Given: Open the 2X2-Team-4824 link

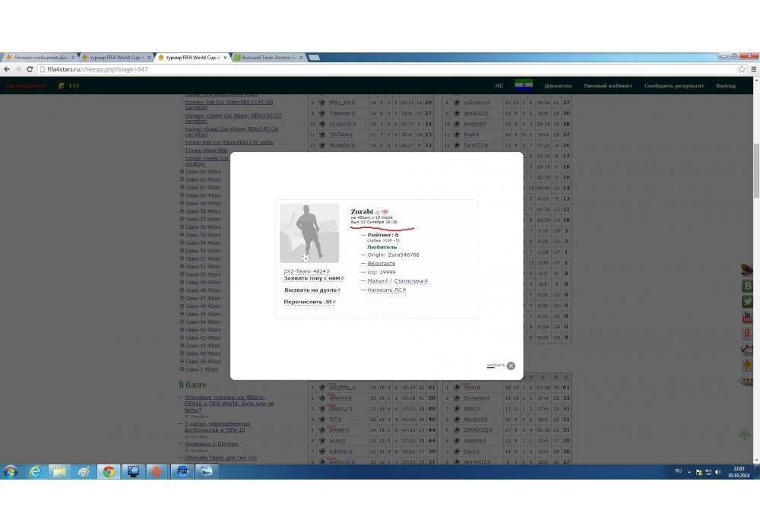Looking at the screenshot, I should (x=306, y=271).
